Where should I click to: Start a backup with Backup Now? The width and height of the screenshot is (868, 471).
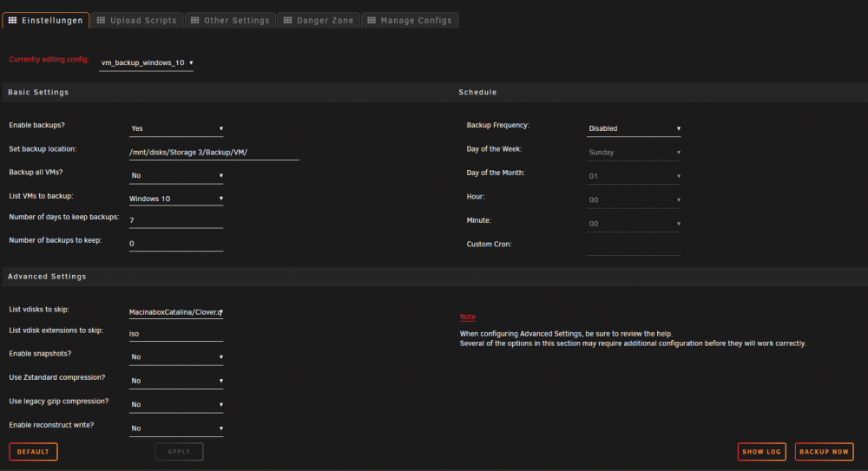[x=824, y=452]
